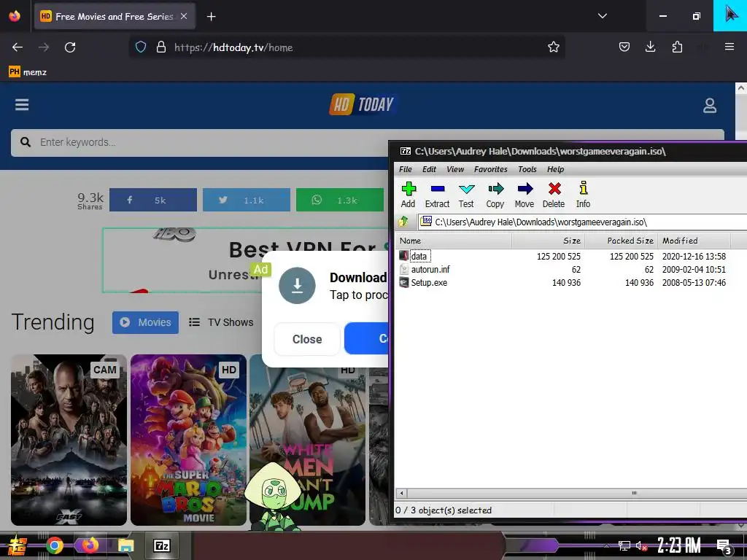Sort by the Size column header
The image size is (747, 560).
coord(548,241)
